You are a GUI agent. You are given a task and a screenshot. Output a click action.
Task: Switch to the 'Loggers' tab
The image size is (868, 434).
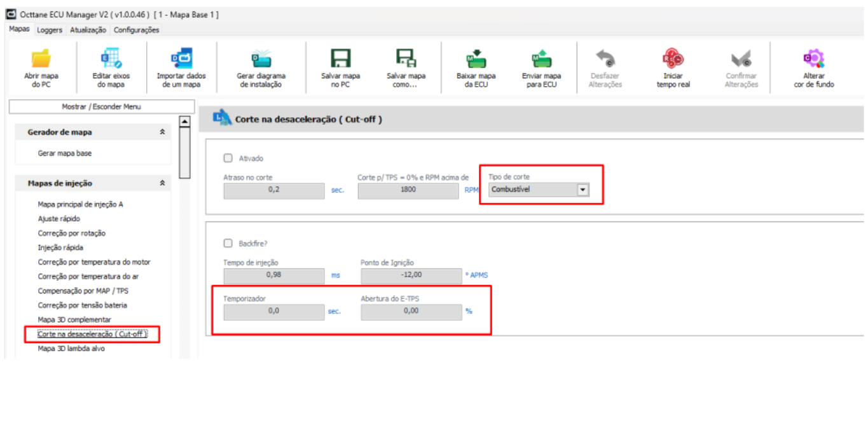point(50,30)
